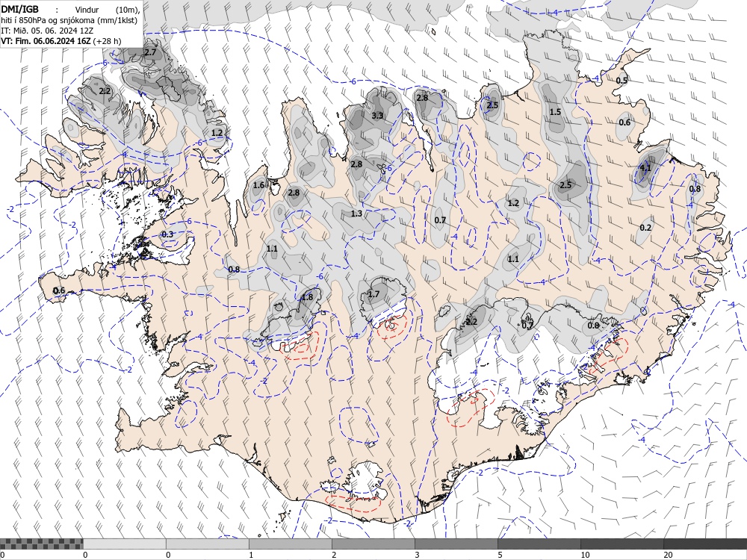Click the 0.6 value in the northeast
The width and height of the screenshot is (747, 560).
click(624, 122)
